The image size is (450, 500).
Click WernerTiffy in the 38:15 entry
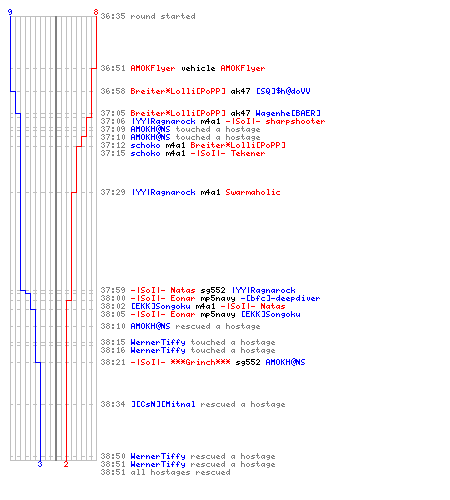[158, 342]
